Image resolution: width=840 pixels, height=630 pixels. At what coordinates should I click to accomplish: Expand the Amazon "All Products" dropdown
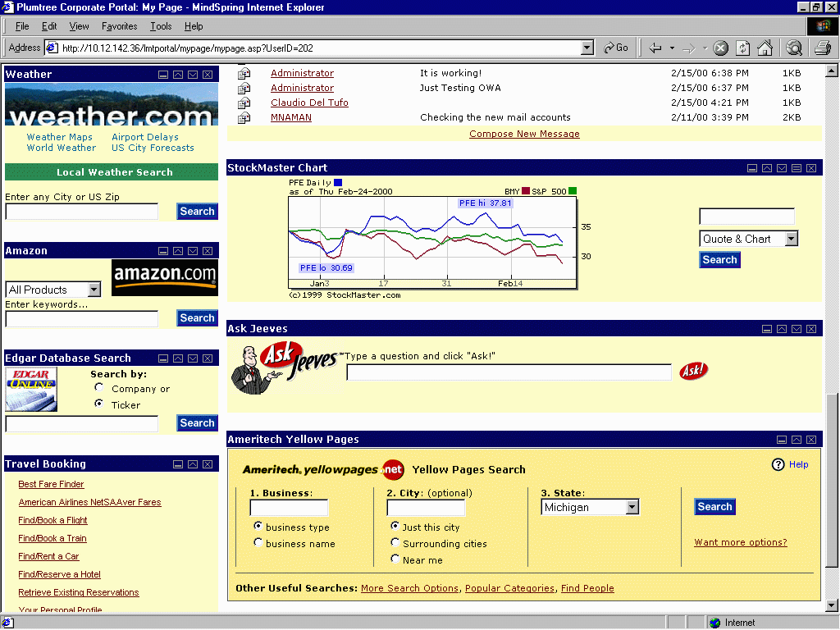click(x=94, y=290)
